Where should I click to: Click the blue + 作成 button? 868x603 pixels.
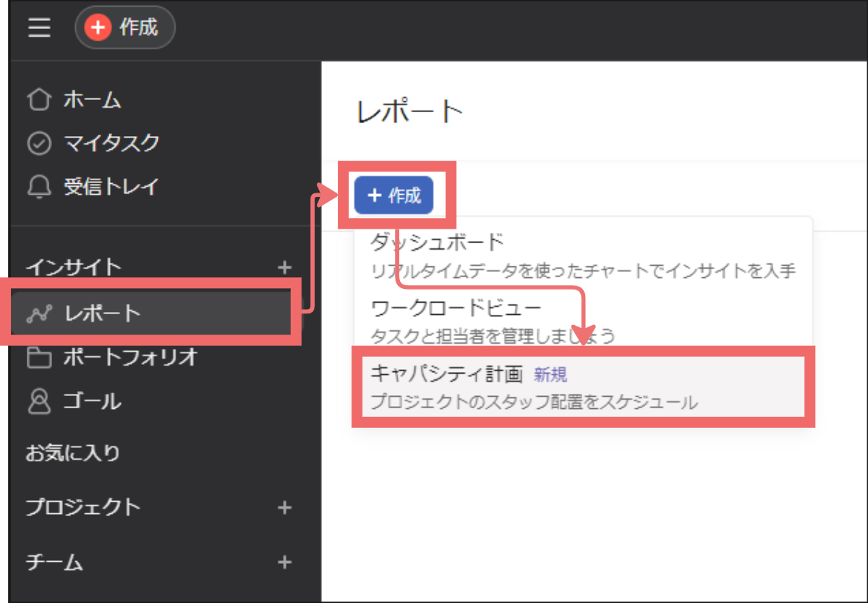(394, 195)
